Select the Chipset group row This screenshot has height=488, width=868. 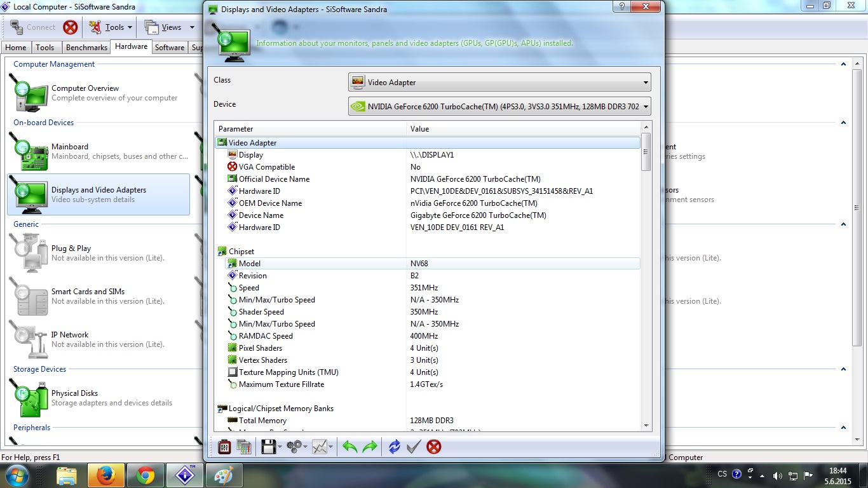[x=428, y=252]
